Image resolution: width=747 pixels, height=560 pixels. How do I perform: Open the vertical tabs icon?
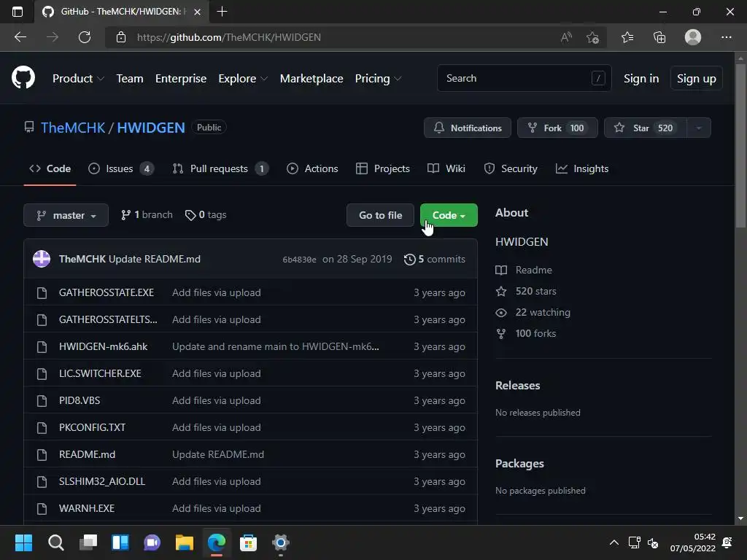18,12
